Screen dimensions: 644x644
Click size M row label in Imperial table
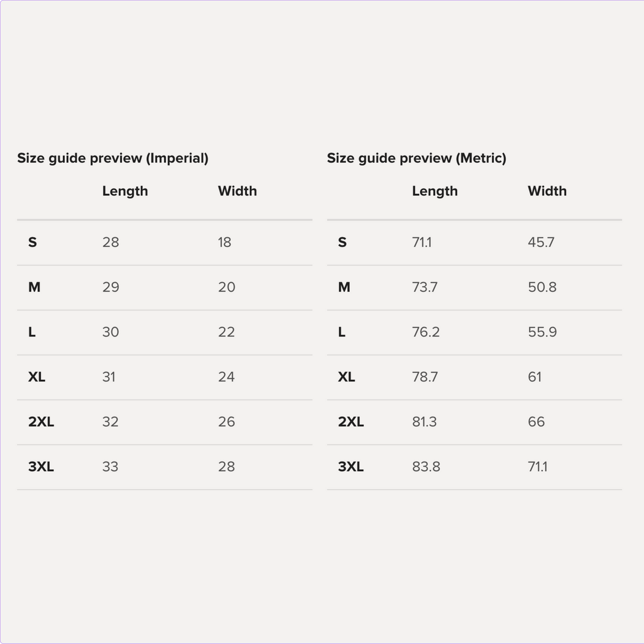tap(34, 287)
